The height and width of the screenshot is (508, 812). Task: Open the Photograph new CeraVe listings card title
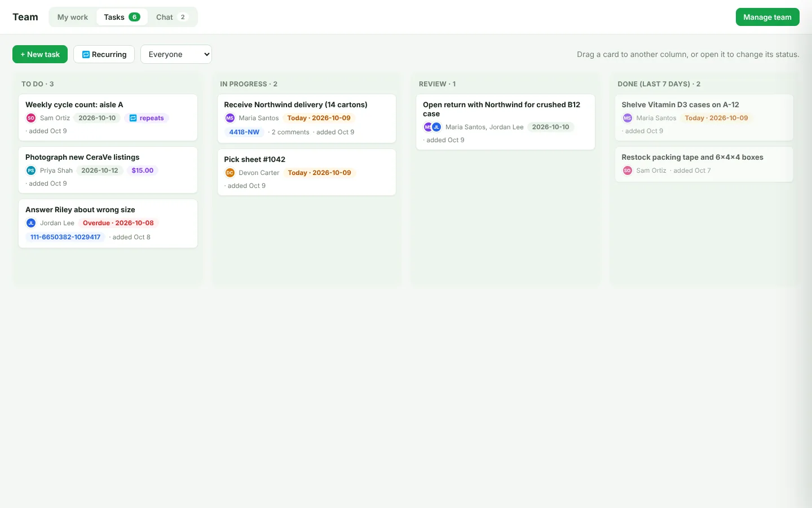82,157
